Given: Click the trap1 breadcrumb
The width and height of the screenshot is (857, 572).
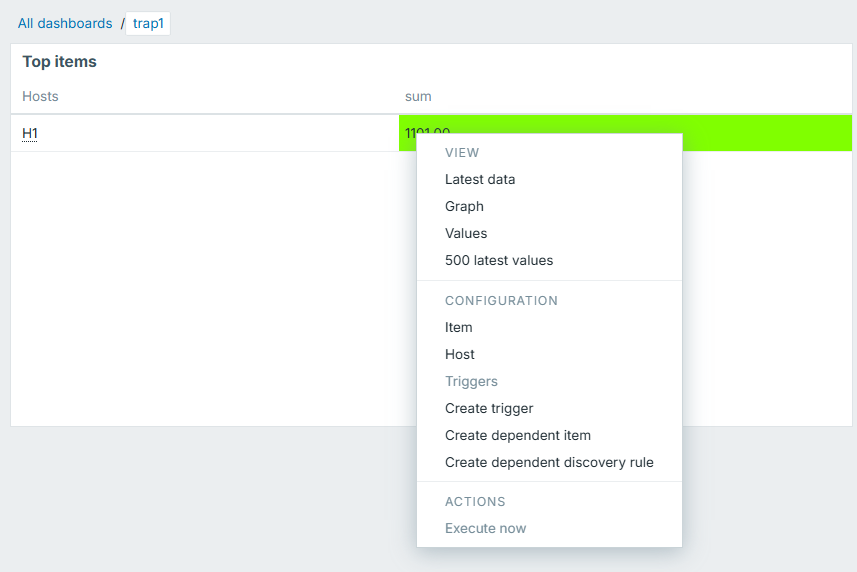Looking at the screenshot, I should point(147,23).
